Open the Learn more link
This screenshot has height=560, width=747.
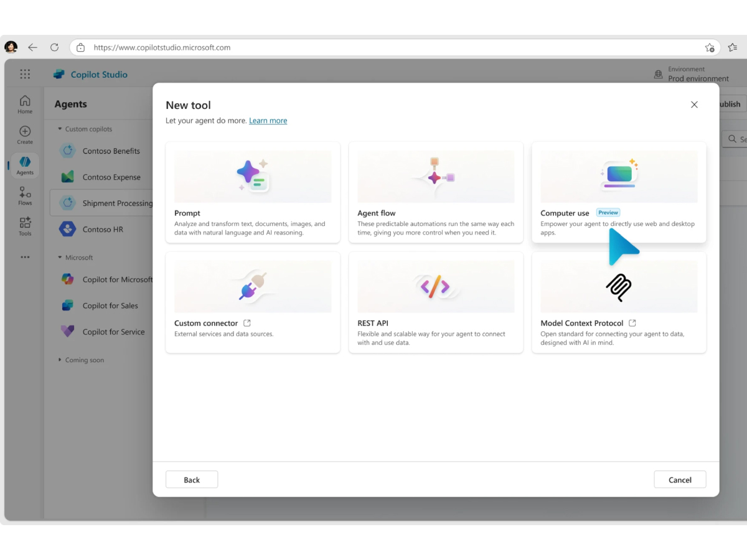(x=268, y=121)
